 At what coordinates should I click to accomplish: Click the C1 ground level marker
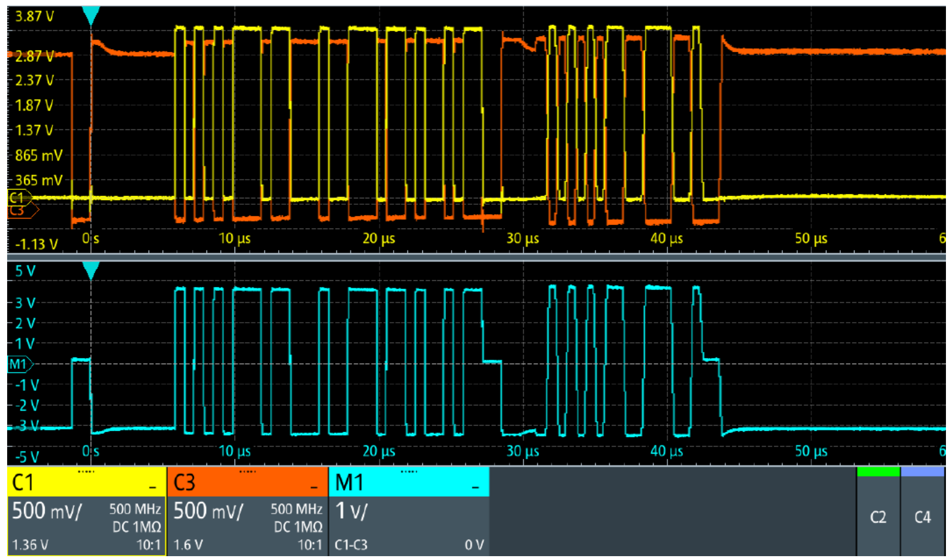18,197
